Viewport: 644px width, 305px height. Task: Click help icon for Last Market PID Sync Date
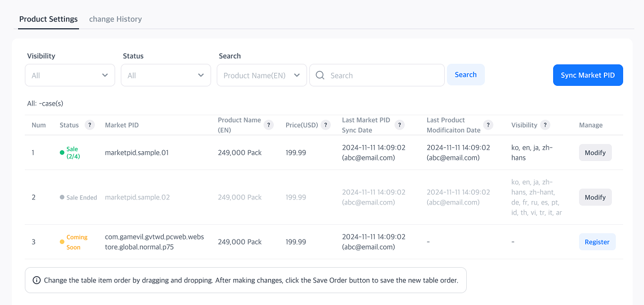pyautogui.click(x=400, y=125)
